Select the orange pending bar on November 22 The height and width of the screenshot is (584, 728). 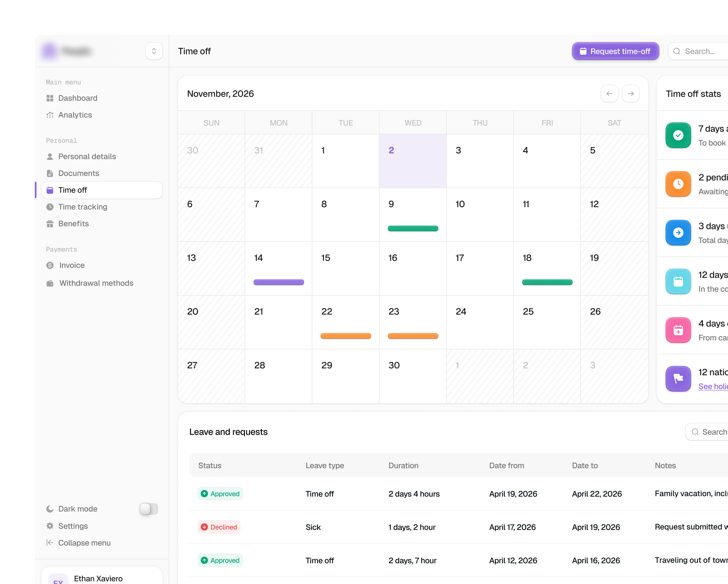click(x=346, y=336)
